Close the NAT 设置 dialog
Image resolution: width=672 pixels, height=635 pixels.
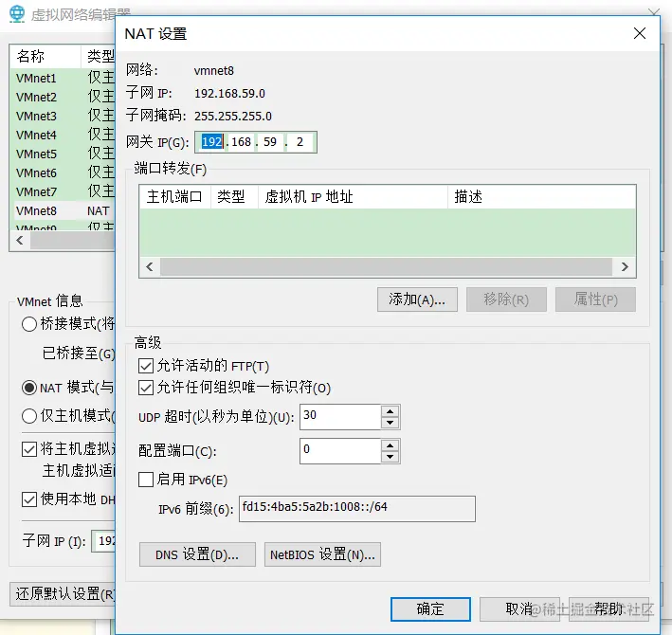640,33
